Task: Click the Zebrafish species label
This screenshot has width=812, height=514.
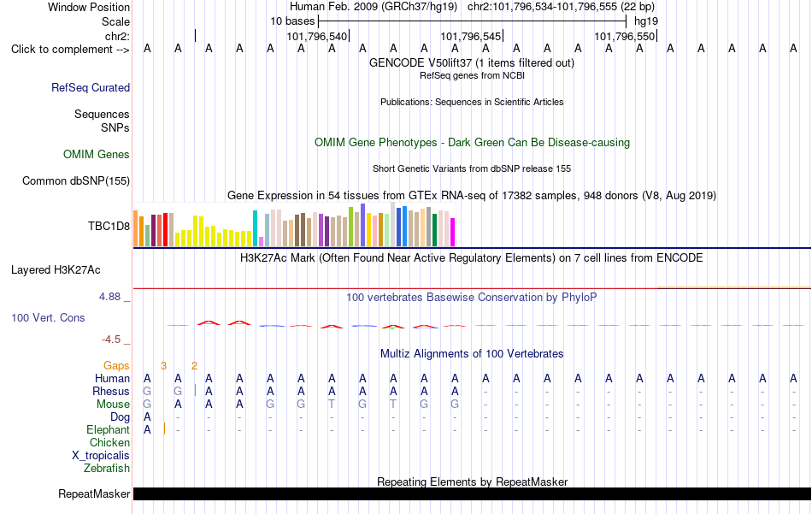Action: [107, 469]
